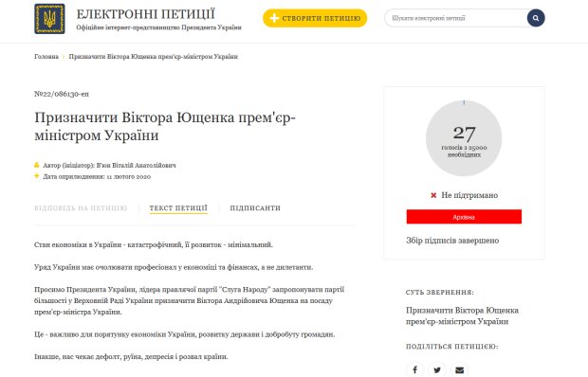Share petition via Facebook icon

[x=414, y=369]
